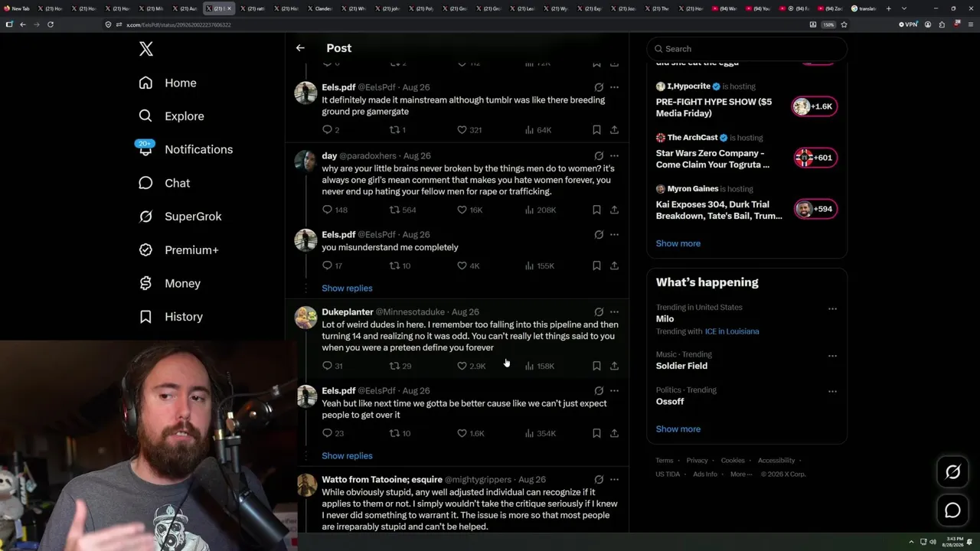
Task: Click the X logo in sidebar
Action: click(146, 49)
